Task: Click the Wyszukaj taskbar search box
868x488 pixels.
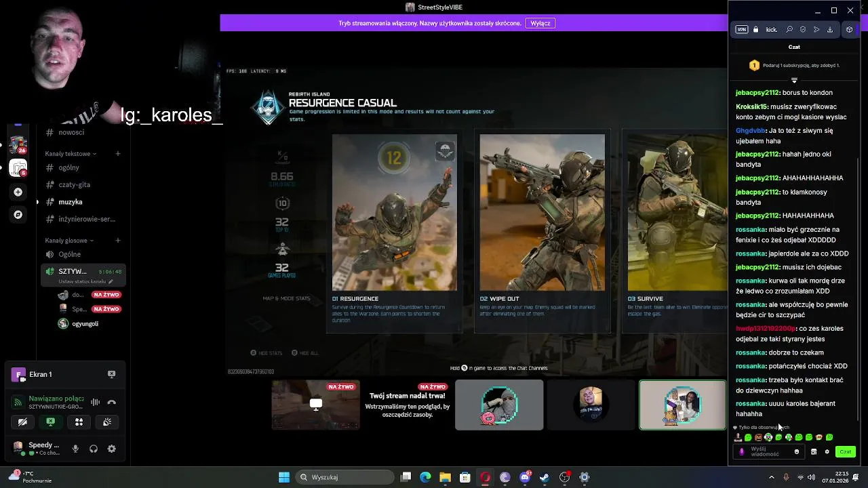Action: pos(345,477)
